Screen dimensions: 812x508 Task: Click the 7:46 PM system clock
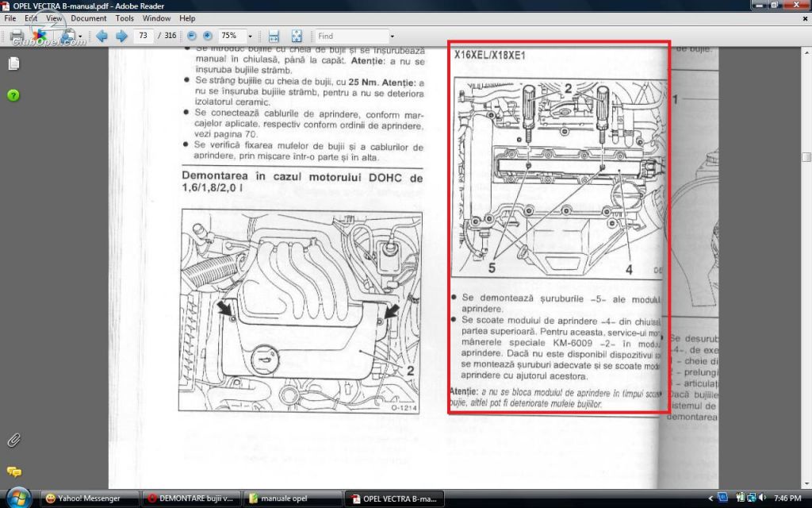tap(787, 498)
